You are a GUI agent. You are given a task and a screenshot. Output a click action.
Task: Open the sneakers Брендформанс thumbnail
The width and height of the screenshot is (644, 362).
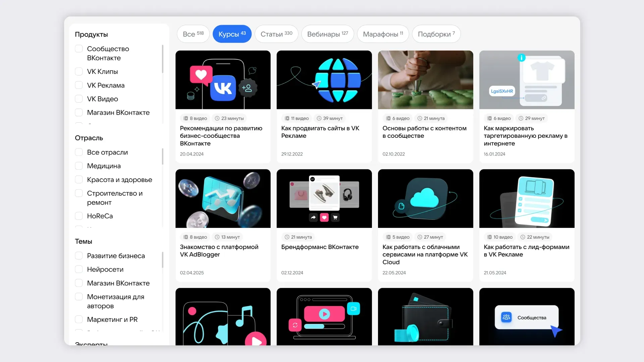pyautogui.click(x=324, y=198)
